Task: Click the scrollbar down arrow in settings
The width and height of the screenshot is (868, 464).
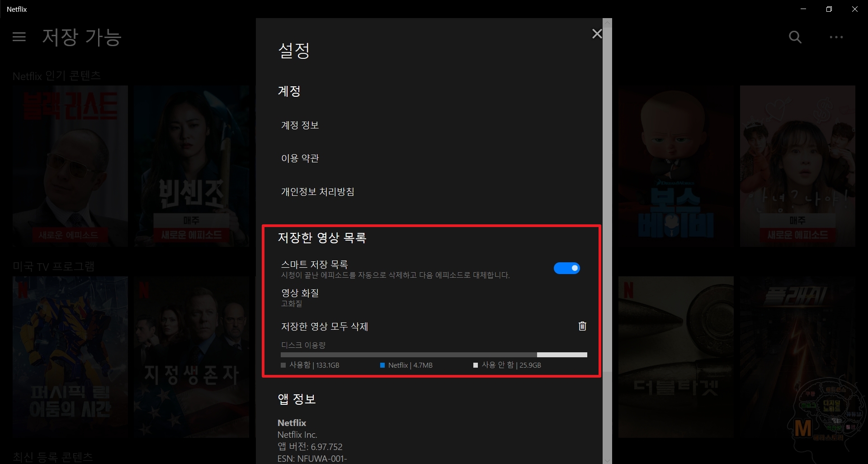Action: pos(608,460)
